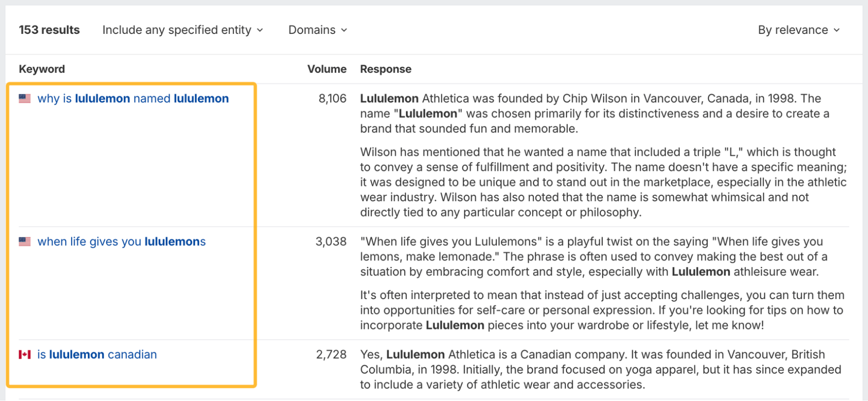Click the US flag beside 'why is lululemon named lululemon'
Screen dimensions: 868x401
pos(25,99)
